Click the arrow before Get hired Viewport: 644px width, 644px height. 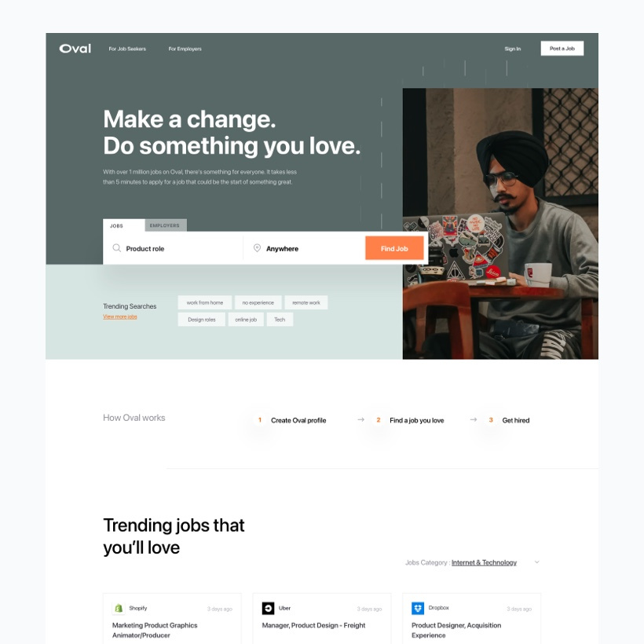pyautogui.click(x=474, y=419)
